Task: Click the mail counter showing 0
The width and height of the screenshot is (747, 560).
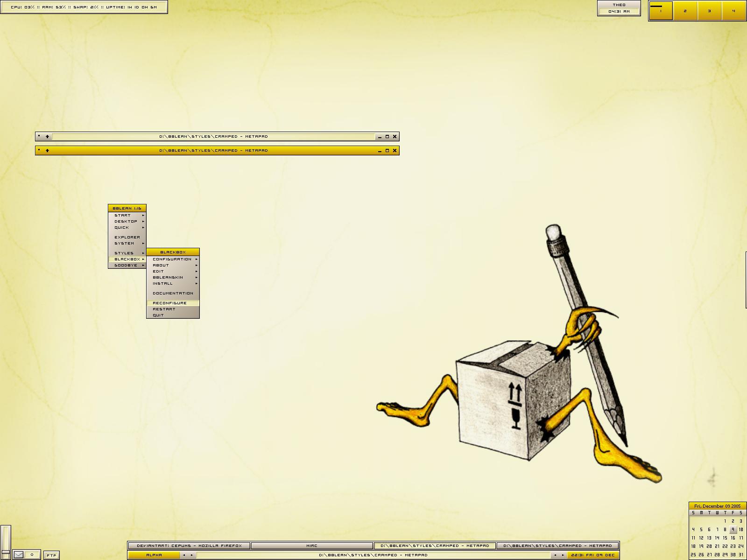Action: click(32, 554)
